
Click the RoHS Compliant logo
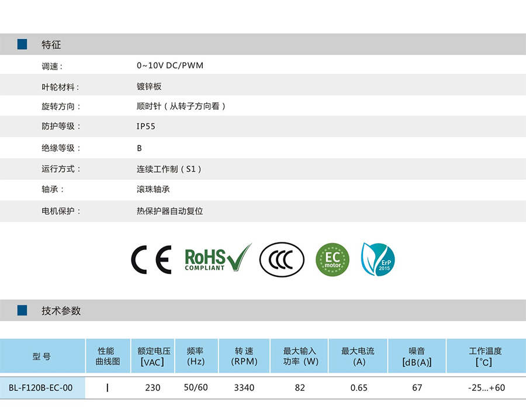click(217, 259)
